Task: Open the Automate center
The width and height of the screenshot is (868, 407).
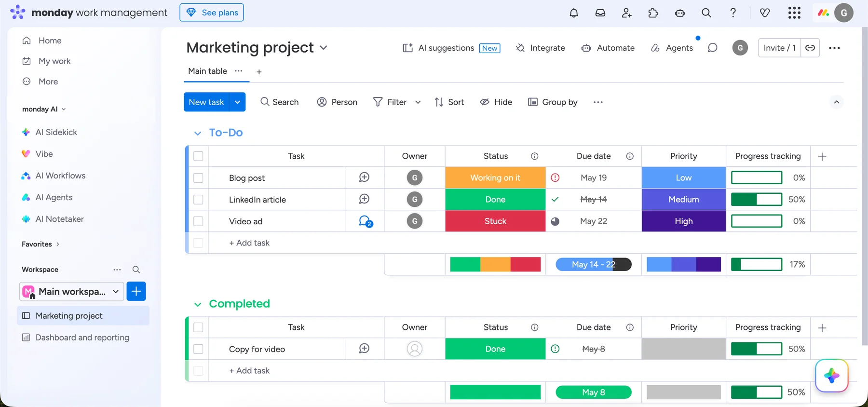Action: (608, 48)
